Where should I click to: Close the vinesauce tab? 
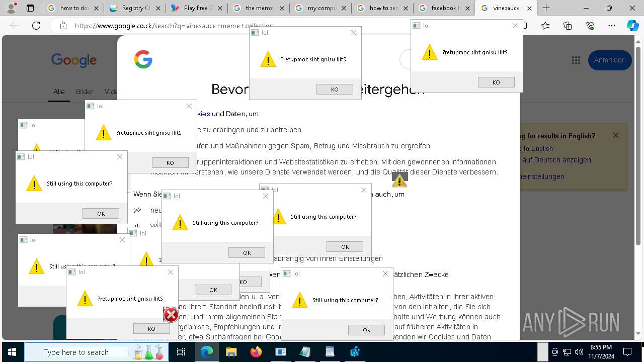pos(529,8)
